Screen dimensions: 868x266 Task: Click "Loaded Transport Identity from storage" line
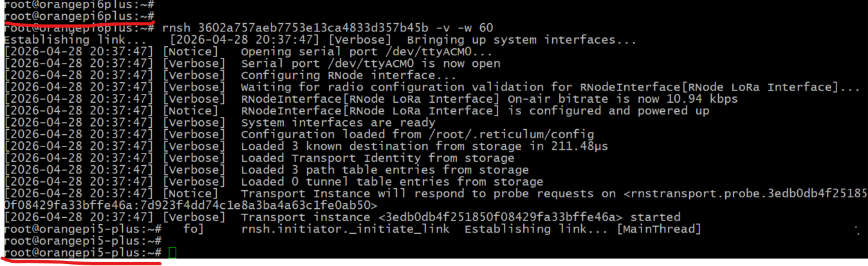[x=378, y=158]
